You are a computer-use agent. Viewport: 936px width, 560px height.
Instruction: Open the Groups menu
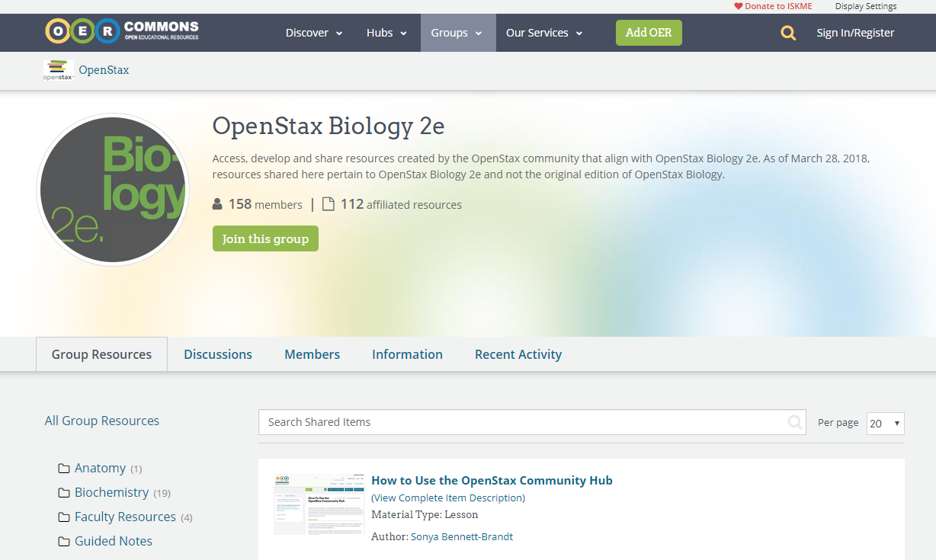tap(457, 33)
